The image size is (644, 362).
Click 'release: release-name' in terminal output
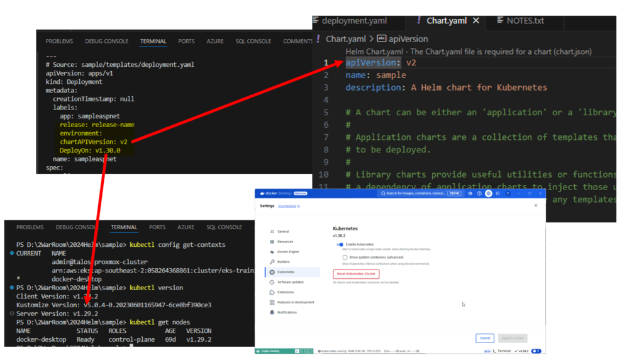(97, 125)
